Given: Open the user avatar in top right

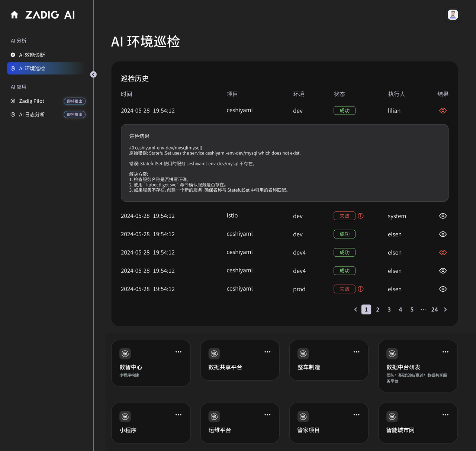Looking at the screenshot, I should tap(453, 15).
